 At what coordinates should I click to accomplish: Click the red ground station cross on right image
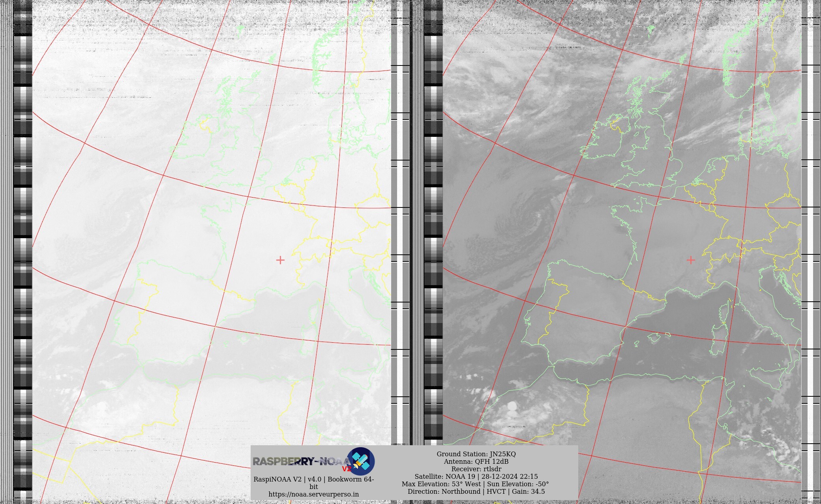point(691,260)
